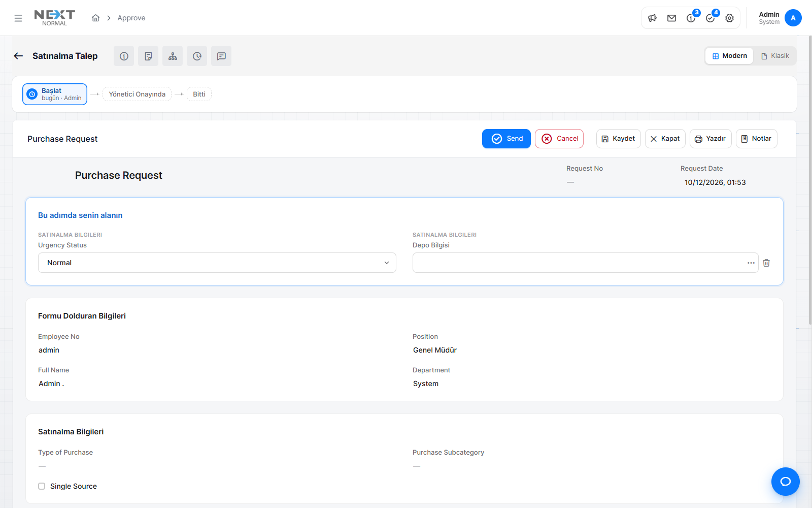This screenshot has width=812, height=508.
Task: Click the page vertical scrollbar
Action: (x=810, y=180)
